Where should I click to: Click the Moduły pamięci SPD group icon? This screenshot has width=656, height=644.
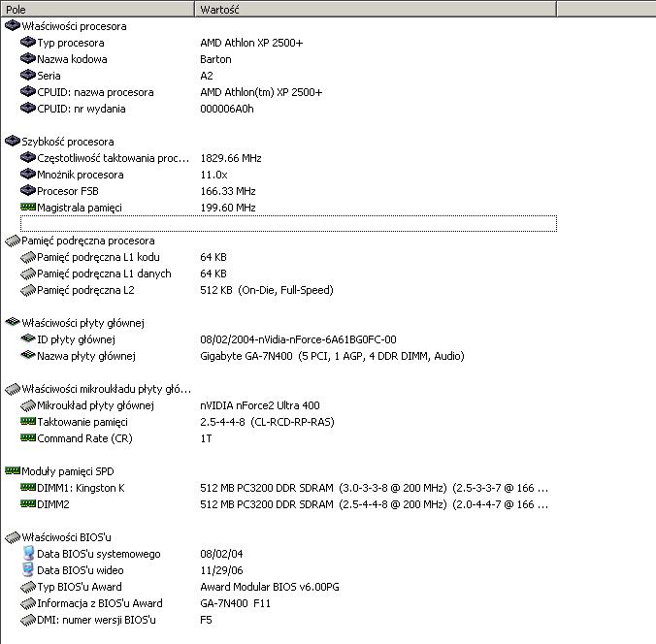pos(13,470)
